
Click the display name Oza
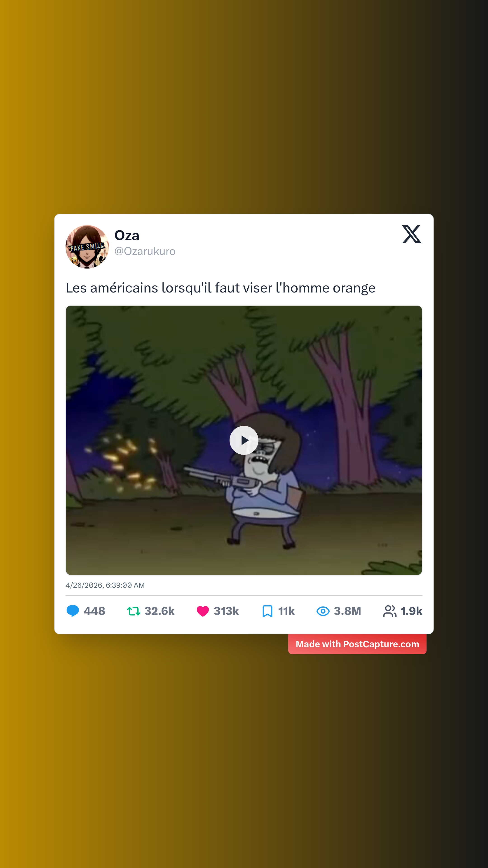(127, 236)
